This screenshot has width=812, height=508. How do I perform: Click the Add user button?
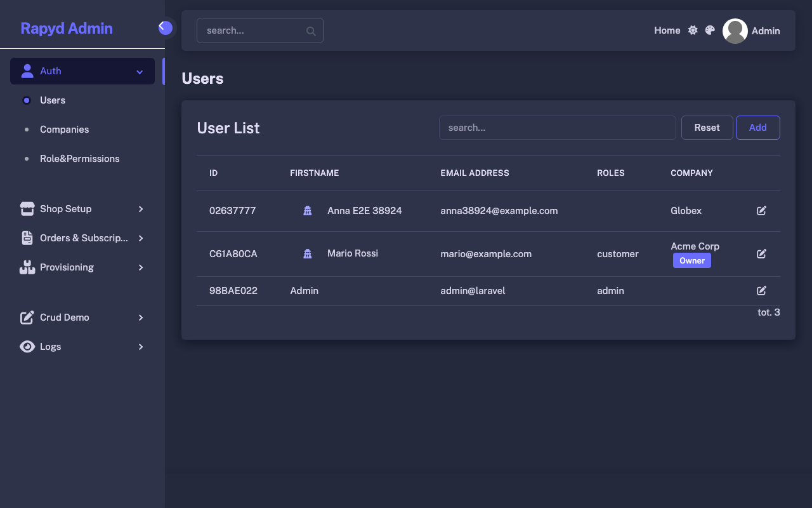758,128
